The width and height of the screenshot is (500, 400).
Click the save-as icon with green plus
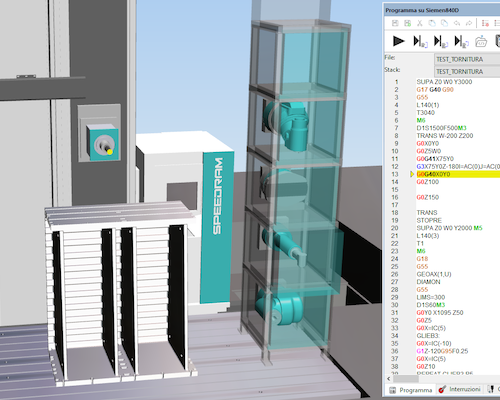[407, 23]
